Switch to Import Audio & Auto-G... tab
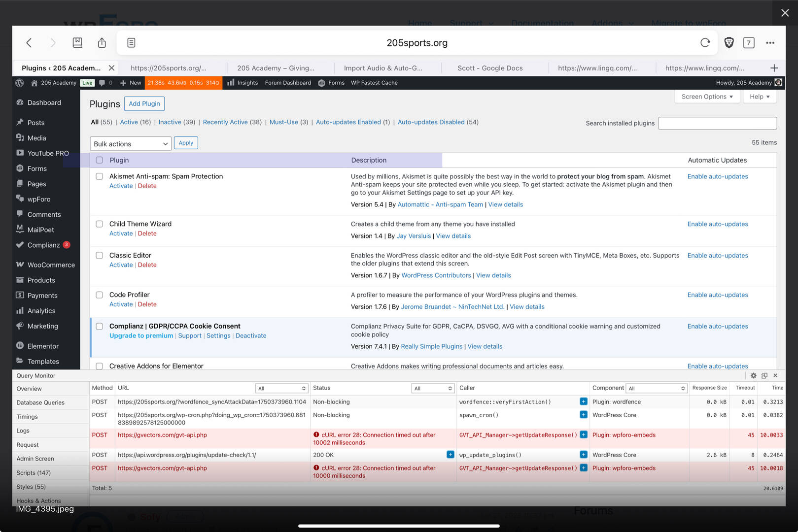Screen dimensions: 798x532 (383, 68)
